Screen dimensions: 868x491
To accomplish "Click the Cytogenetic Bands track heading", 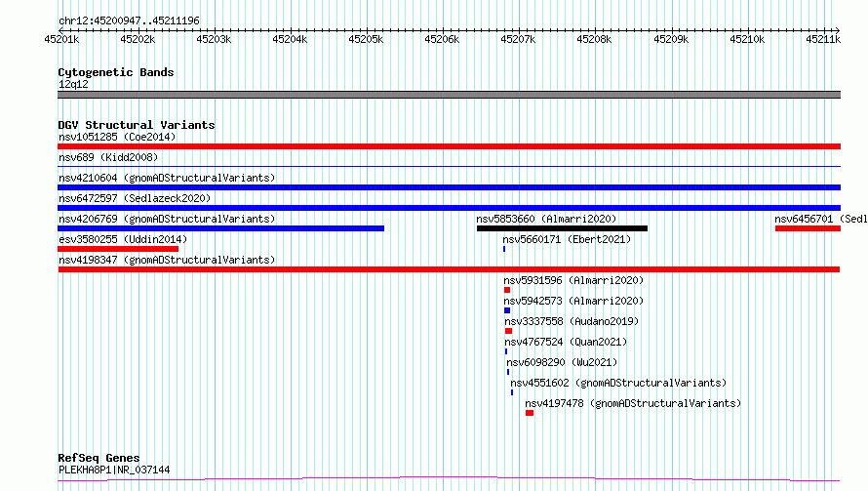I will click(116, 72).
